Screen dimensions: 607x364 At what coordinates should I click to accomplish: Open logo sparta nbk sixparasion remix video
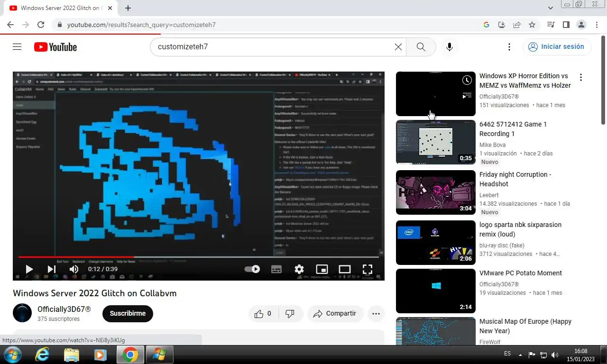520,229
